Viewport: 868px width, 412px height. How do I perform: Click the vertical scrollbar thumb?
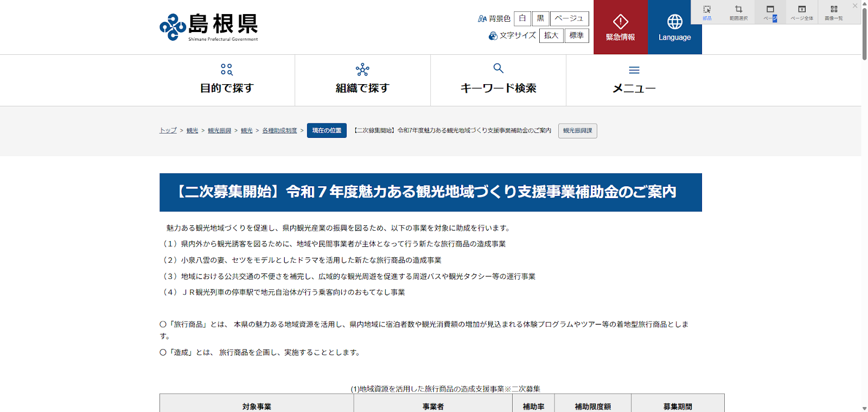click(x=864, y=34)
